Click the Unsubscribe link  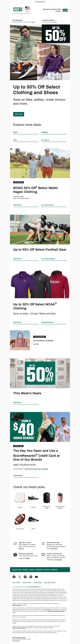coord(38,582)
